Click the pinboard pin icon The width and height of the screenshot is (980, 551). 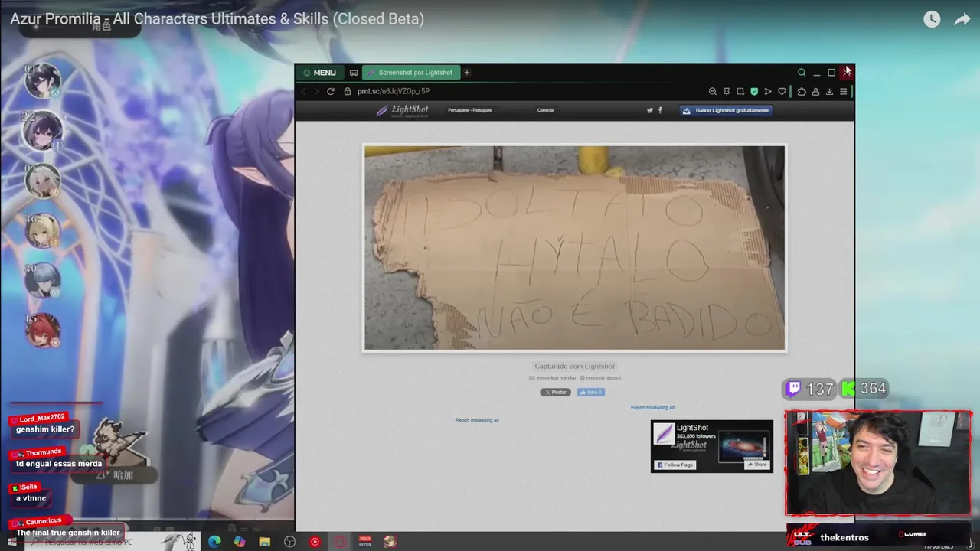tap(727, 92)
